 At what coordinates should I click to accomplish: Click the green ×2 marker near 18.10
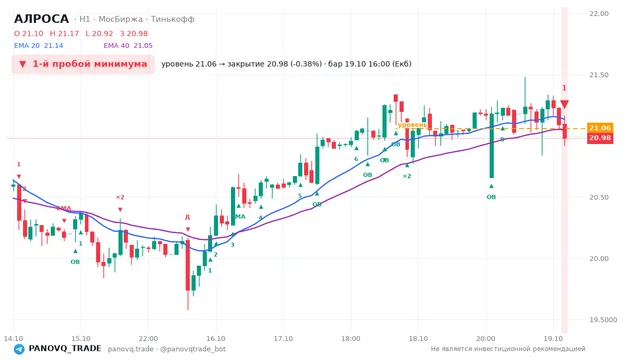[407, 176]
